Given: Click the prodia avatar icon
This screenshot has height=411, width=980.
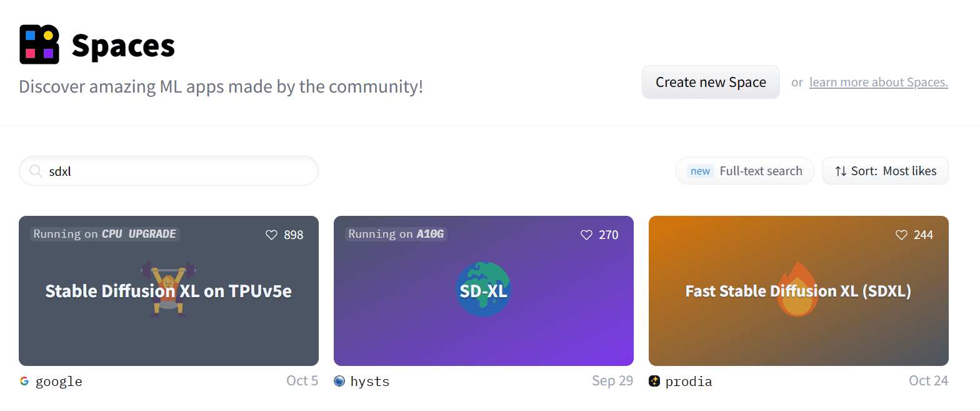Looking at the screenshot, I should coord(654,381).
